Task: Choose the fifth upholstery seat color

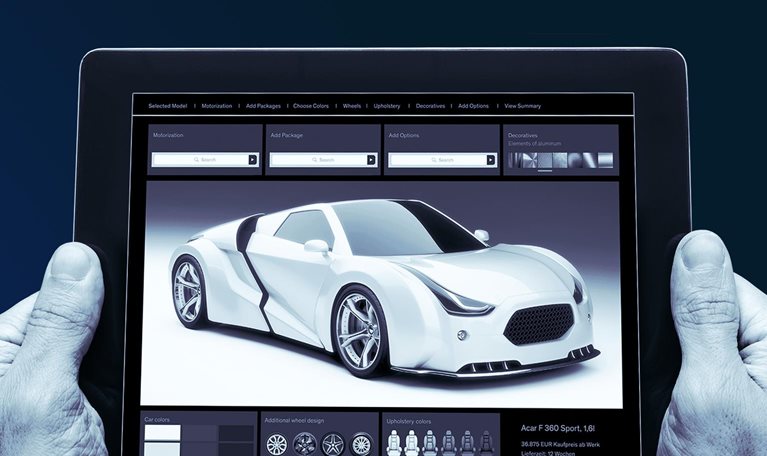Action: coord(468,443)
